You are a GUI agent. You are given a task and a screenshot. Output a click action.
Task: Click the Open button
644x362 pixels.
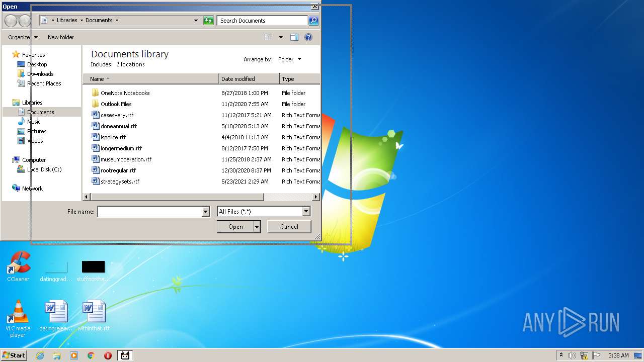235,227
